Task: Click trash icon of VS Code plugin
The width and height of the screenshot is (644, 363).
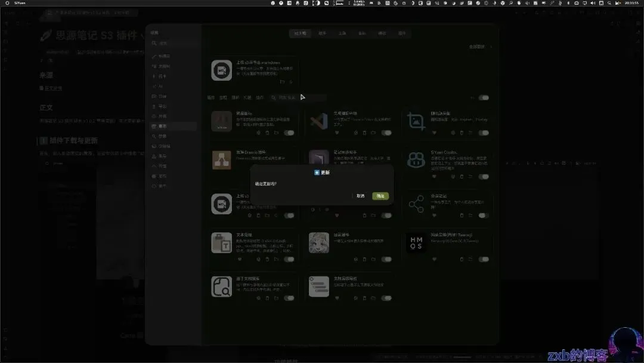Action: pos(364,133)
